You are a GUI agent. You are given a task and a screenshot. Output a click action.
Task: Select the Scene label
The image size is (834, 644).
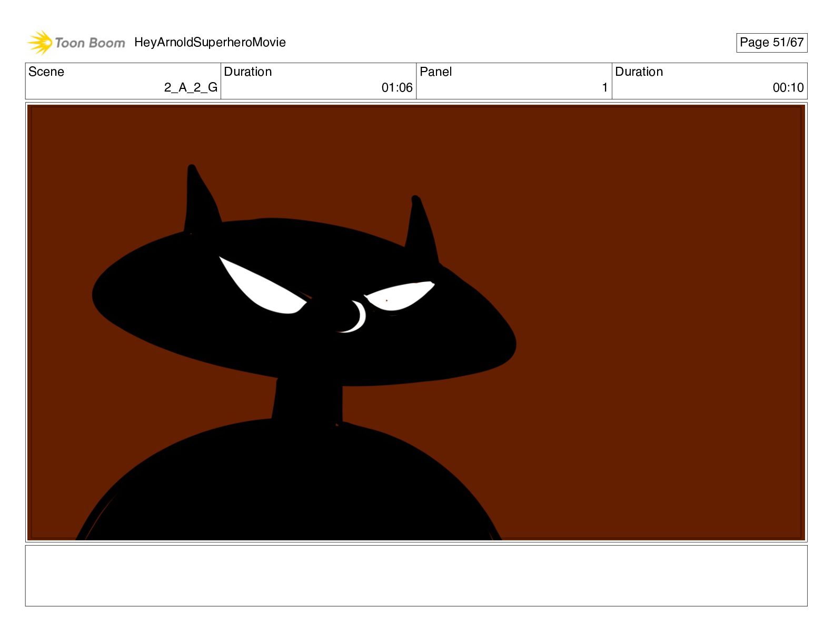(x=46, y=72)
